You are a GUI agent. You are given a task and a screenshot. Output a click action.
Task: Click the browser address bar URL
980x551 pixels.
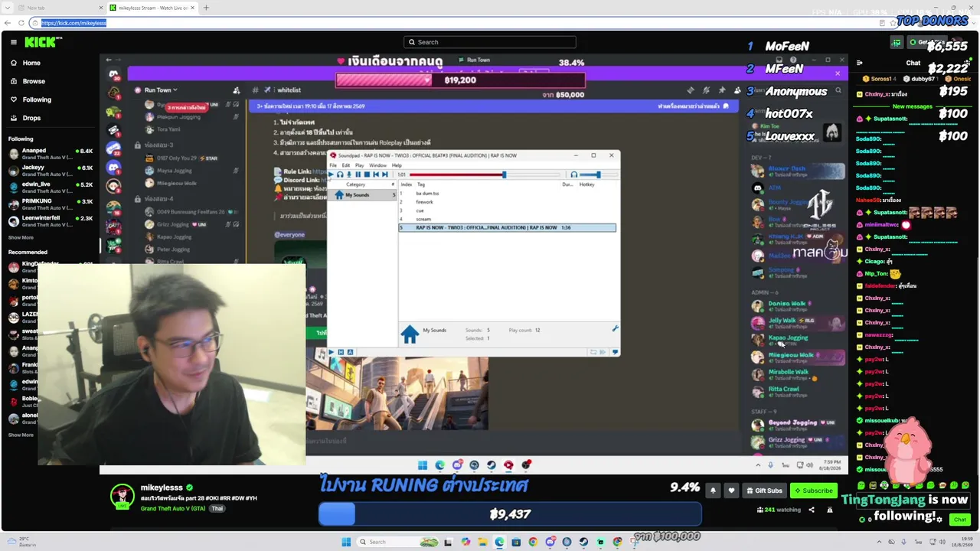[74, 23]
